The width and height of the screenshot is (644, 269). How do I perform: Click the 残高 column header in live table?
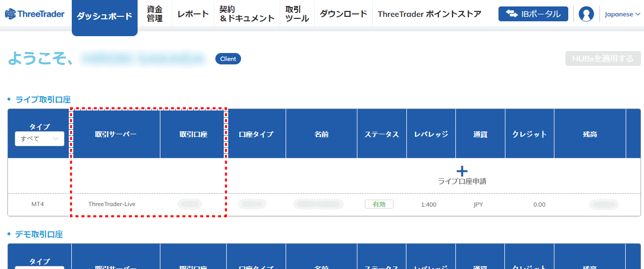pos(590,134)
